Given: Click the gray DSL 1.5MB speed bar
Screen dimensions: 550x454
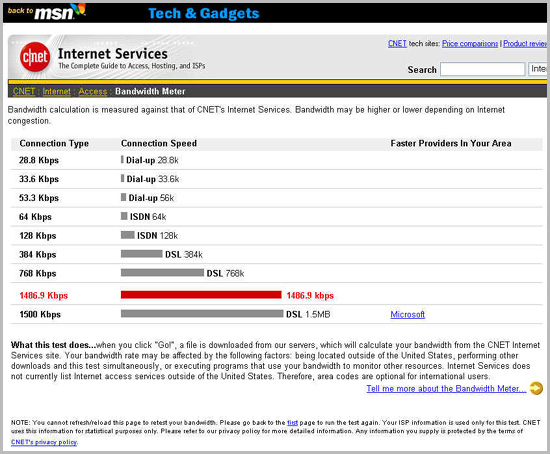Looking at the screenshot, I should 202,313.
